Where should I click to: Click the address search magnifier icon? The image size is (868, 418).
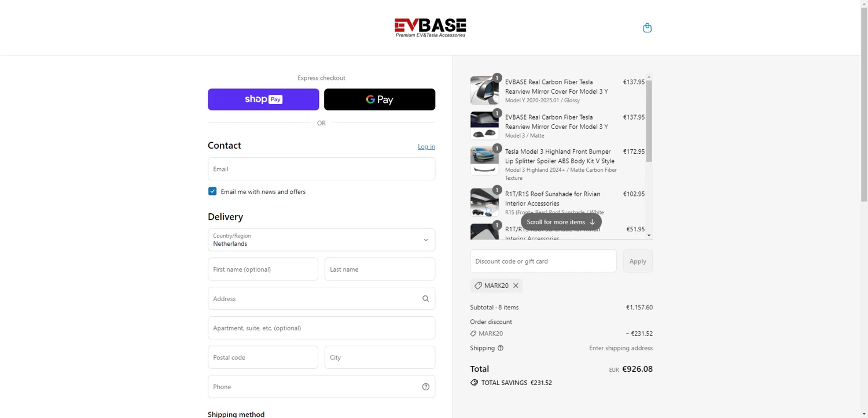(425, 299)
